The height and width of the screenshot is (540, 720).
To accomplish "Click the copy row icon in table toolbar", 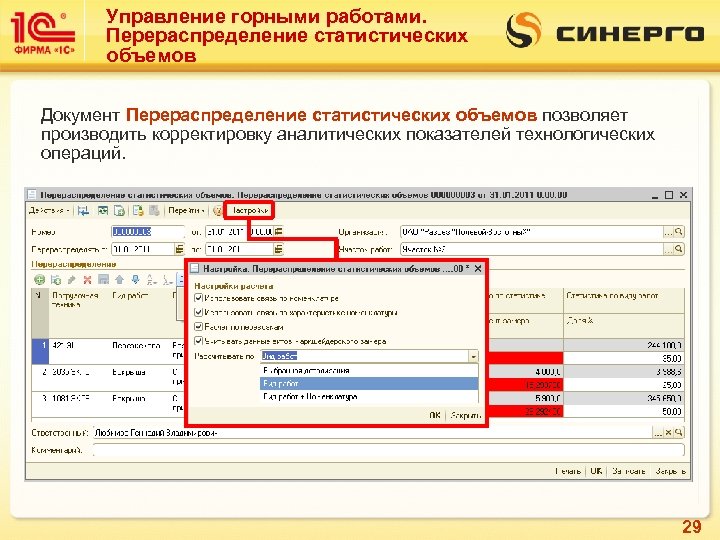I will pyautogui.click(x=56, y=280).
